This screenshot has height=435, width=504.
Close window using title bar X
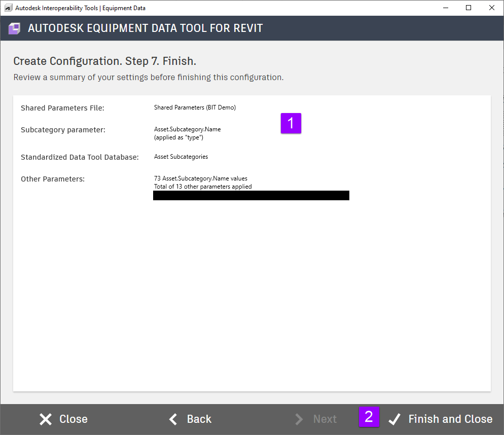tap(491, 8)
